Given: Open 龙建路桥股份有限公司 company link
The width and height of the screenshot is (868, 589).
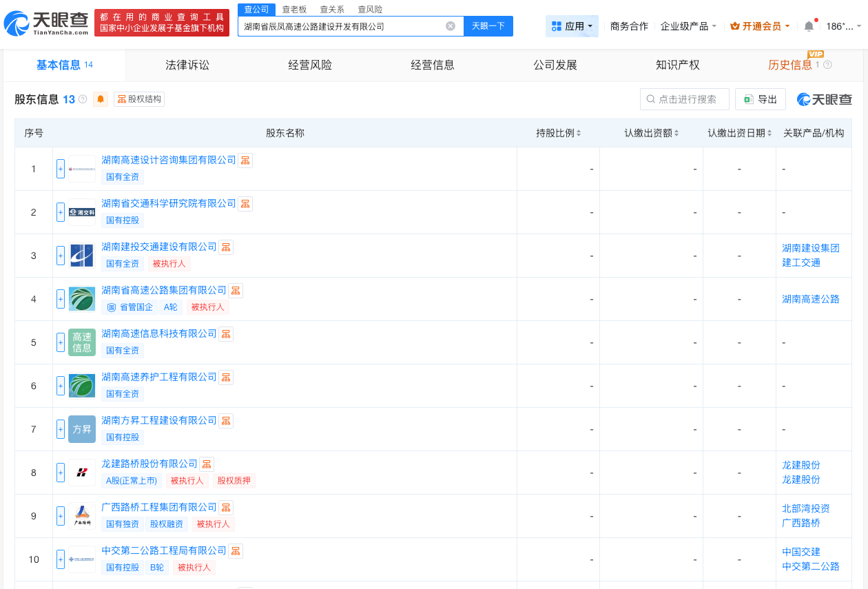Looking at the screenshot, I should 149,464.
